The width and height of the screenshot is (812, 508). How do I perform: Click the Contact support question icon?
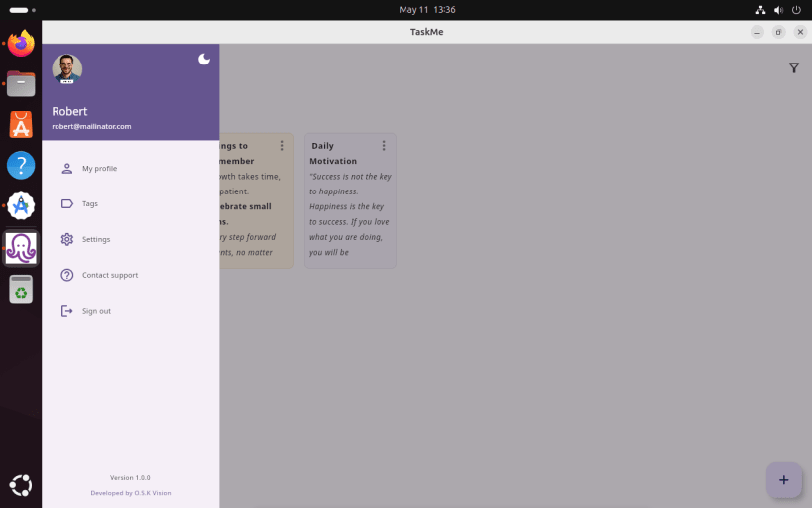pos(67,275)
